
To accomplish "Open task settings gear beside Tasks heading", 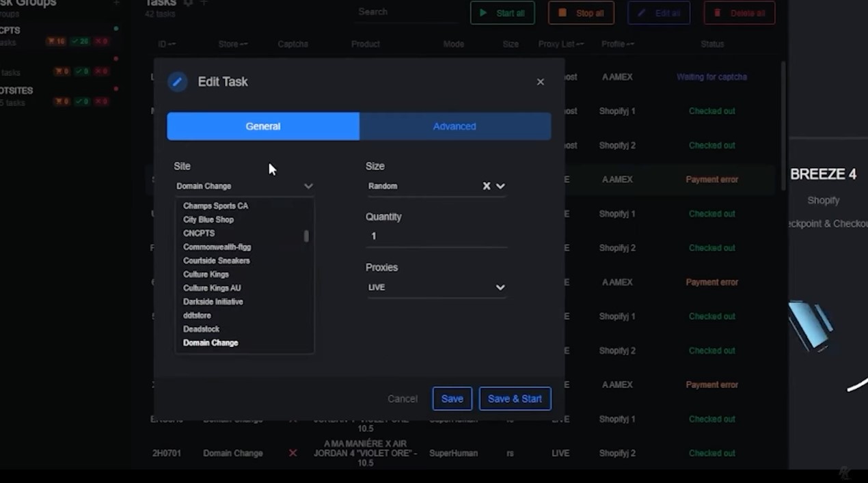I will click(x=188, y=3).
